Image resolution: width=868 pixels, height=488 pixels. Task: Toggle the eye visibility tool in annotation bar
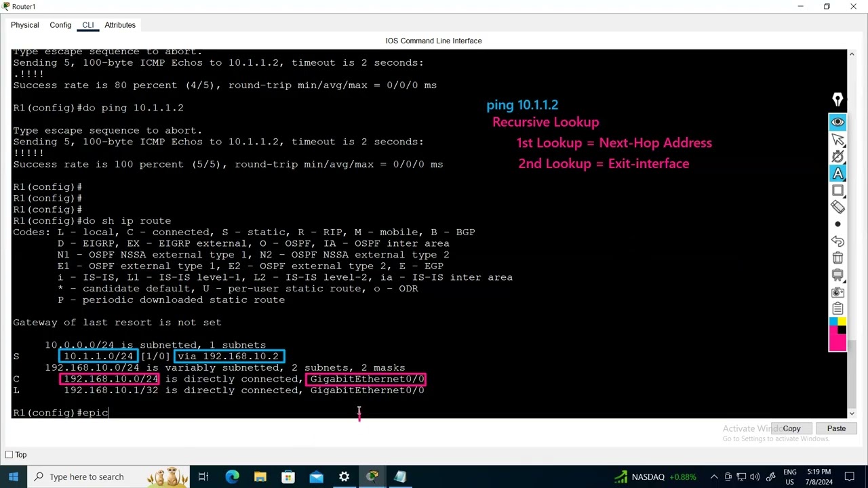837,122
